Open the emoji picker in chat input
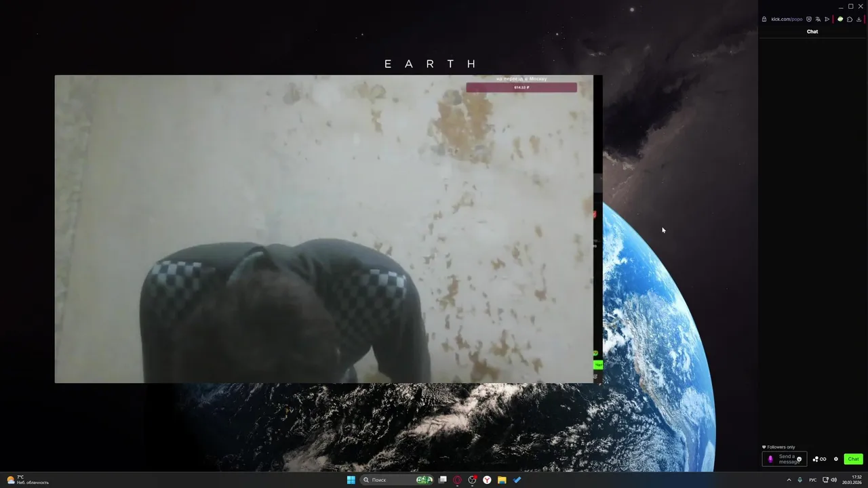The image size is (868, 488). pos(800,460)
